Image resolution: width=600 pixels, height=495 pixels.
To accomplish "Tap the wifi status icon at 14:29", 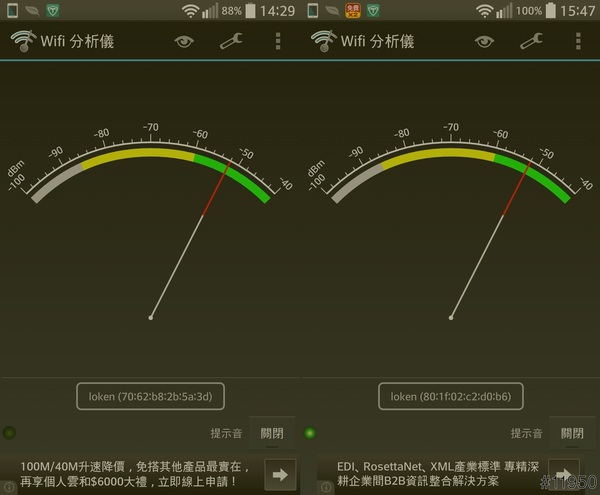I will click(x=190, y=11).
